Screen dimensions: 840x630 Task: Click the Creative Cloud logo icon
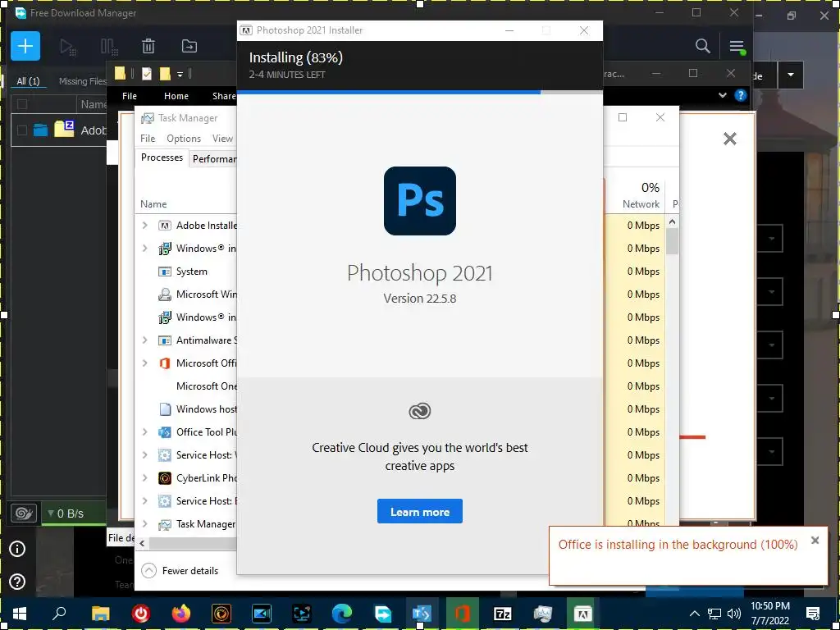[x=420, y=411]
